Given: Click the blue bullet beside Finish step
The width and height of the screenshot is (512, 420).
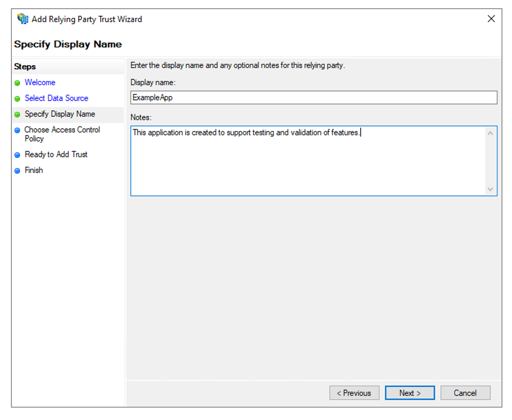Looking at the screenshot, I should [x=17, y=171].
